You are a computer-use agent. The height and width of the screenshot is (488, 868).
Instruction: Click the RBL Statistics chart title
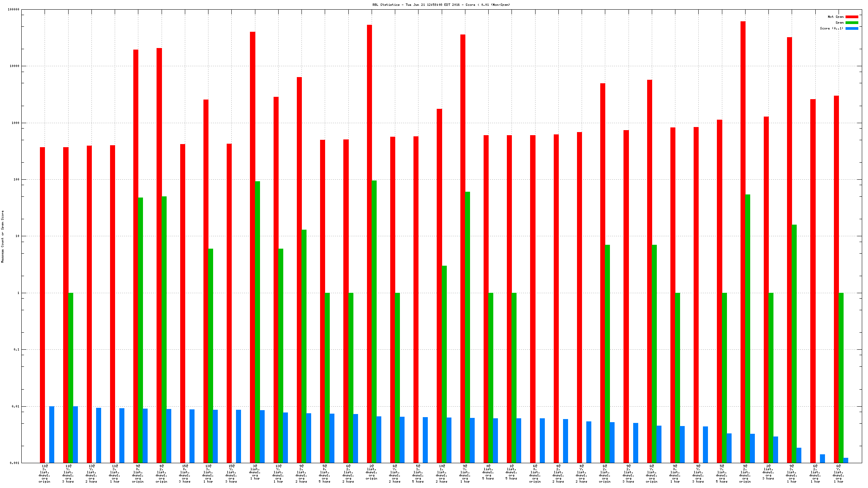coord(441,5)
